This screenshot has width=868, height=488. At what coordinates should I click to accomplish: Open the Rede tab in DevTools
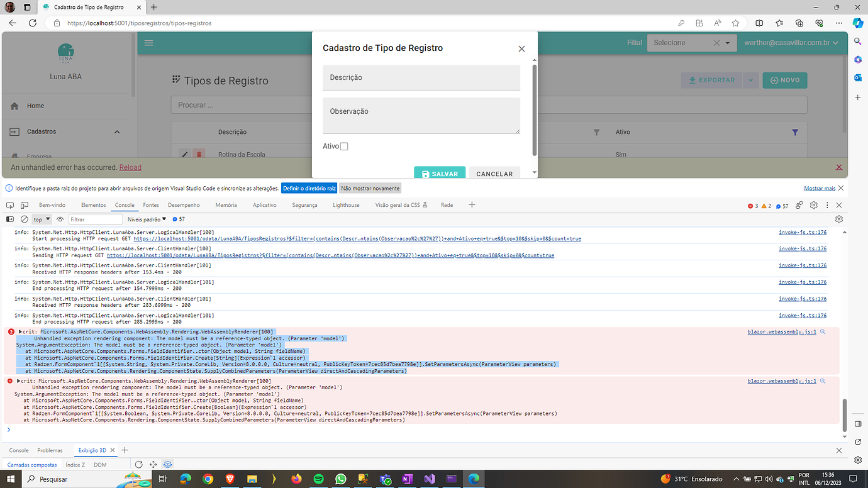tap(447, 205)
